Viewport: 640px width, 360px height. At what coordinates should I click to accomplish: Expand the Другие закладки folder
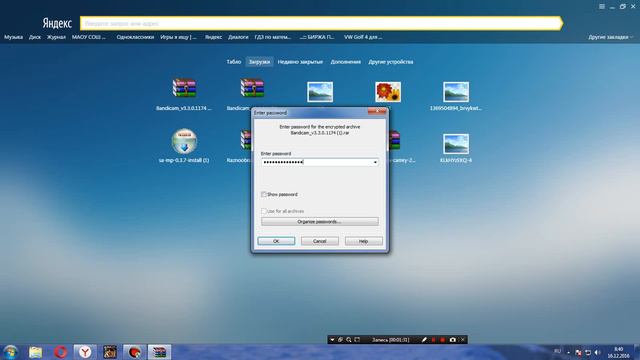pyautogui.click(x=611, y=37)
